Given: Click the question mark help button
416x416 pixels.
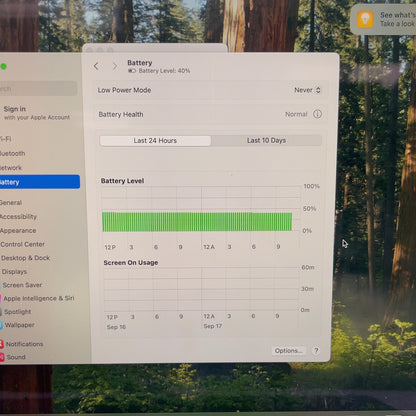Looking at the screenshot, I should point(316,350).
